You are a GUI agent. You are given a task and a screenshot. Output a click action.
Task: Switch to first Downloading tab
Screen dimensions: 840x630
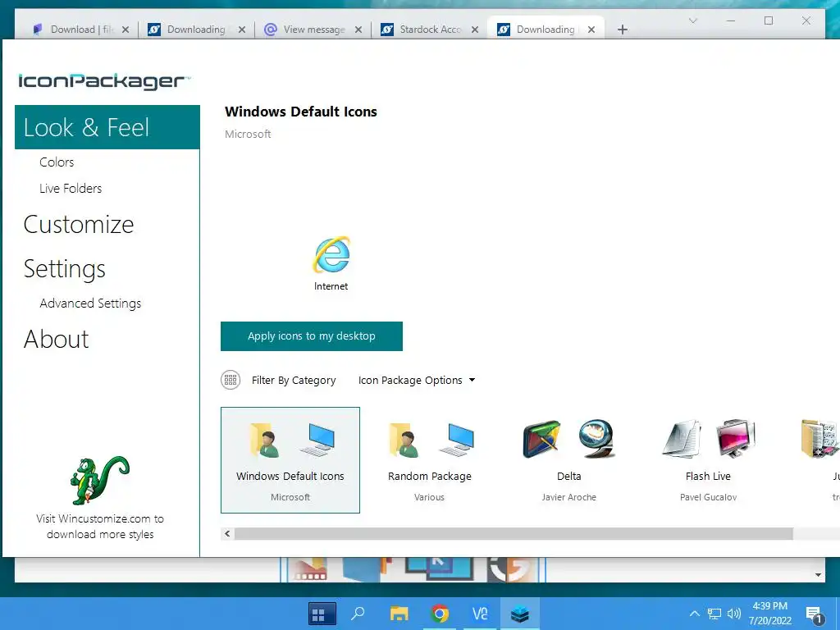pyautogui.click(x=196, y=30)
